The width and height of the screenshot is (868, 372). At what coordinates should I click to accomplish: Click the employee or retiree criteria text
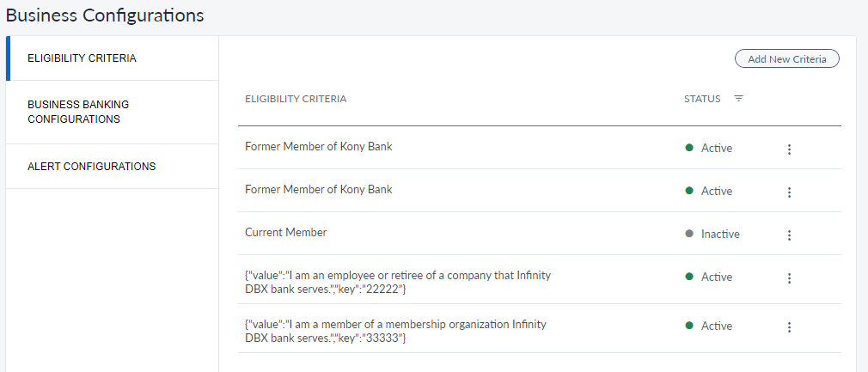pyautogui.click(x=397, y=282)
